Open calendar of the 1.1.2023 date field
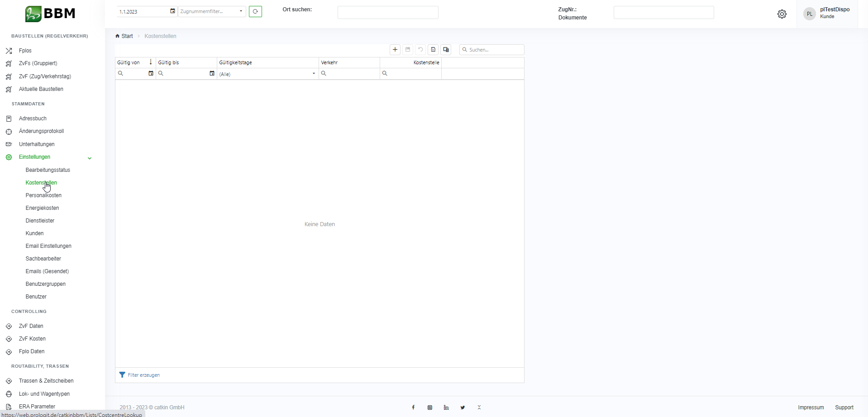Screen dimensions: 868x417 (172, 11)
